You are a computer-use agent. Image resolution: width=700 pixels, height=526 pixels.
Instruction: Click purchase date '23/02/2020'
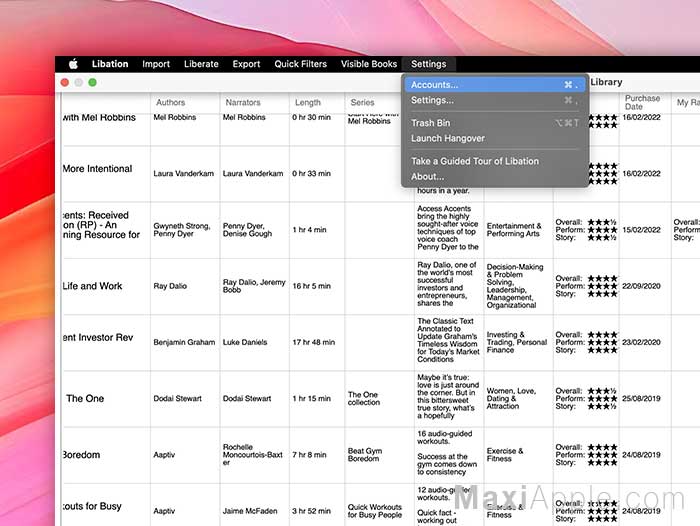[645, 342]
